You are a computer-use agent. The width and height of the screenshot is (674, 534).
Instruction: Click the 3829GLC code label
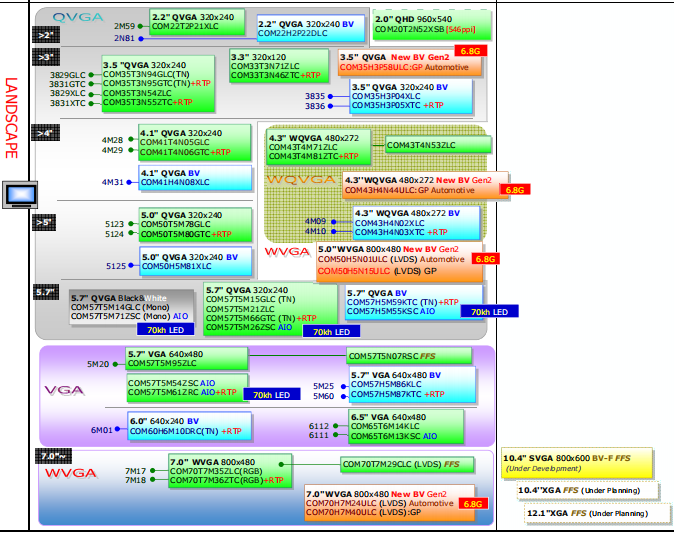[67, 75]
